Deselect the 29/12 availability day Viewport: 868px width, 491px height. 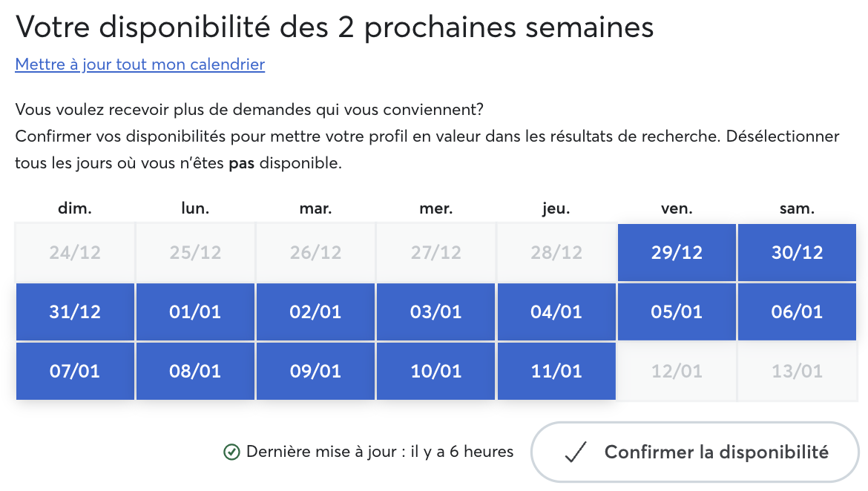(677, 252)
